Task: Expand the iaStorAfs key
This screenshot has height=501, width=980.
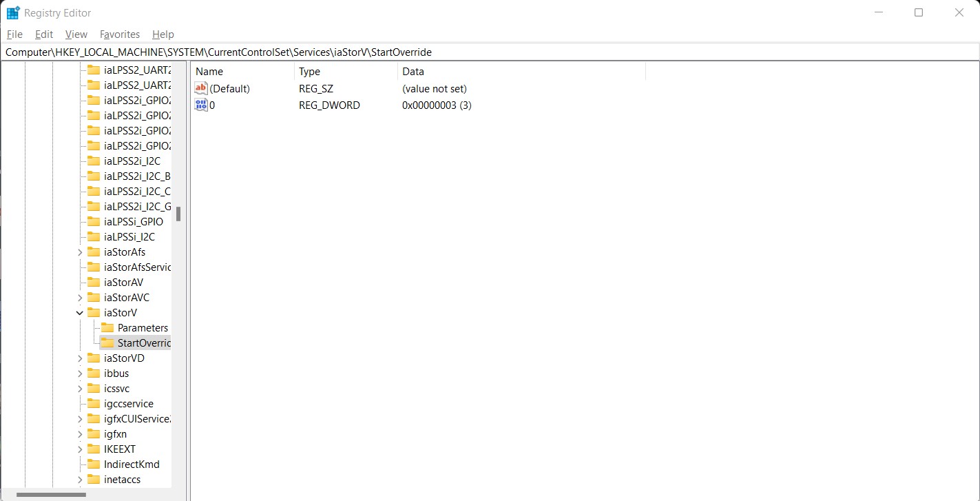Action: pyautogui.click(x=80, y=252)
